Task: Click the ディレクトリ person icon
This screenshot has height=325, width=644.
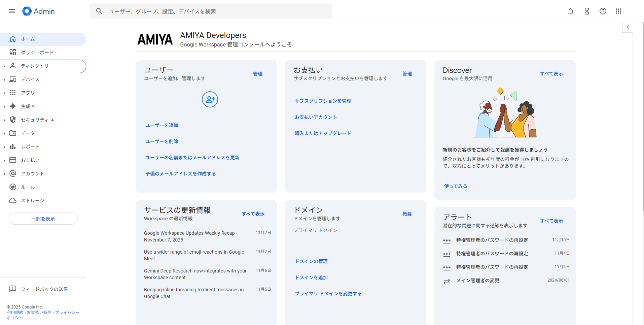Action: (x=13, y=66)
